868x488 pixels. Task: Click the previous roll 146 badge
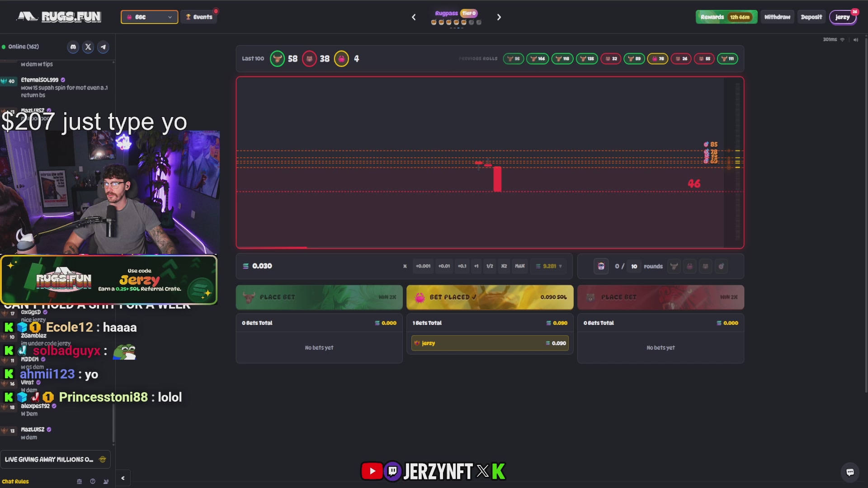pyautogui.click(x=538, y=59)
